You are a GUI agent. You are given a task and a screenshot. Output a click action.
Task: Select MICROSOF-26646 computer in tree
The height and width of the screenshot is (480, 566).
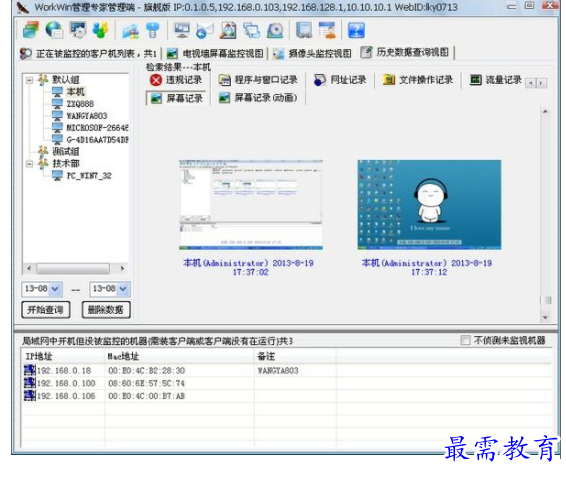(97, 128)
